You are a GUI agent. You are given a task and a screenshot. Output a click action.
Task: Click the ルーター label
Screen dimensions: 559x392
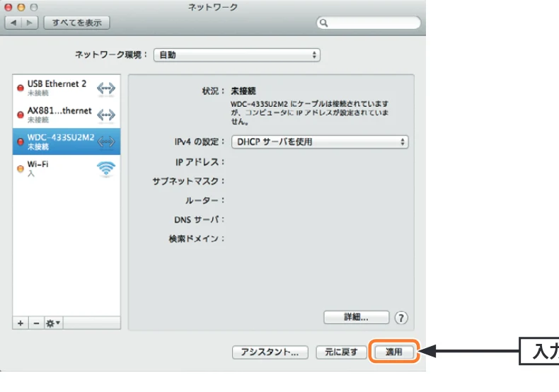pyautogui.click(x=204, y=200)
